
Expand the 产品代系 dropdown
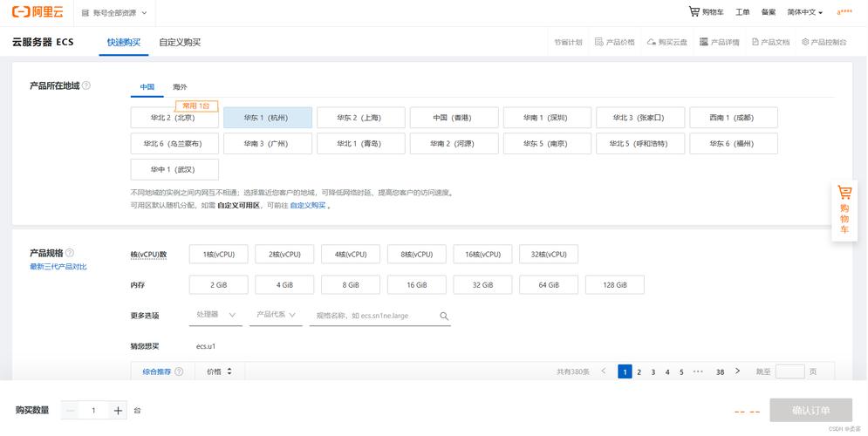276,315
